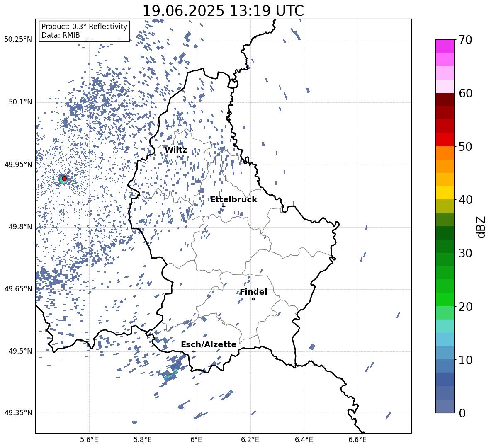Click the 50.1°N latitude label
The image size is (491, 448).
click(x=20, y=102)
